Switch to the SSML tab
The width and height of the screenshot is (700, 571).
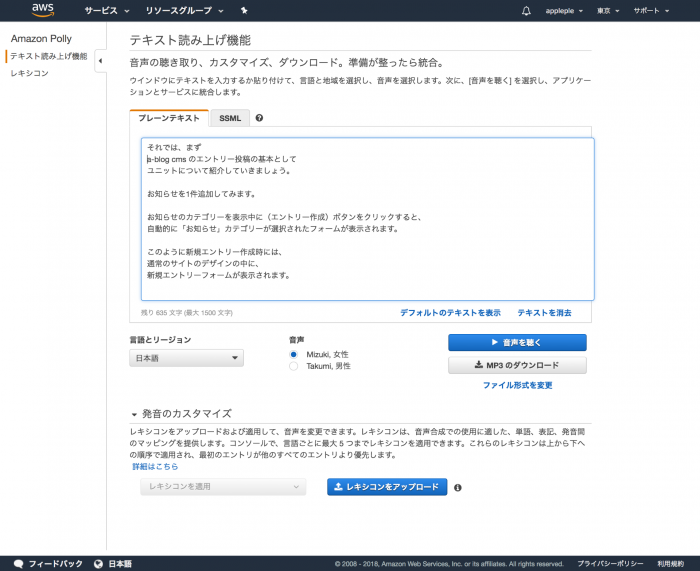pos(230,118)
